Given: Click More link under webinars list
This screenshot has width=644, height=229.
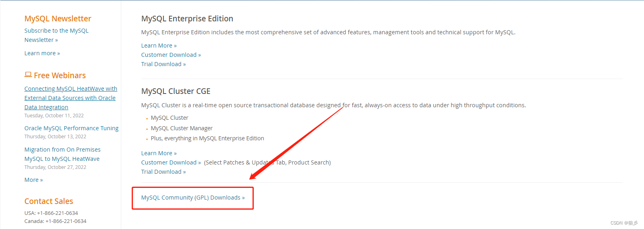Looking at the screenshot, I should [x=33, y=180].
